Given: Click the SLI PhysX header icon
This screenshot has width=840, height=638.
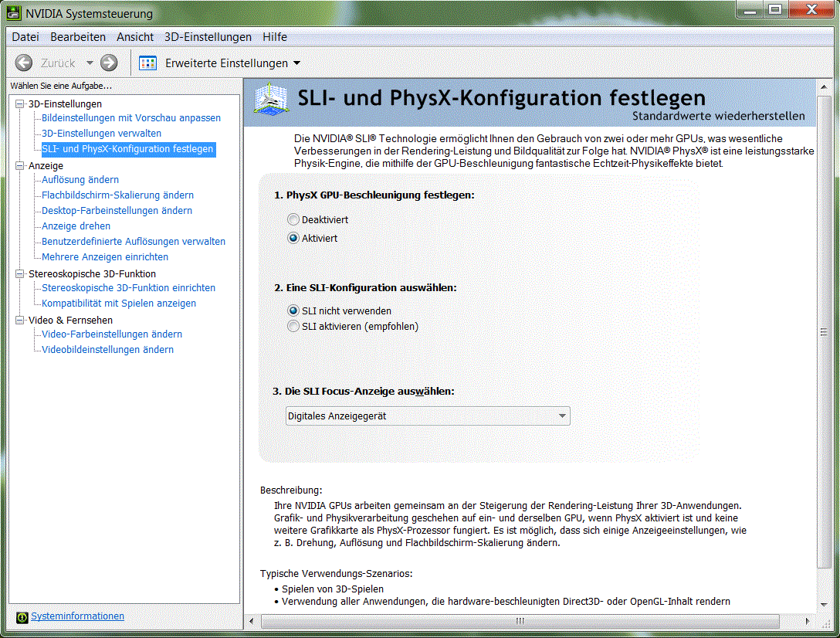Looking at the screenshot, I should pyautogui.click(x=272, y=99).
